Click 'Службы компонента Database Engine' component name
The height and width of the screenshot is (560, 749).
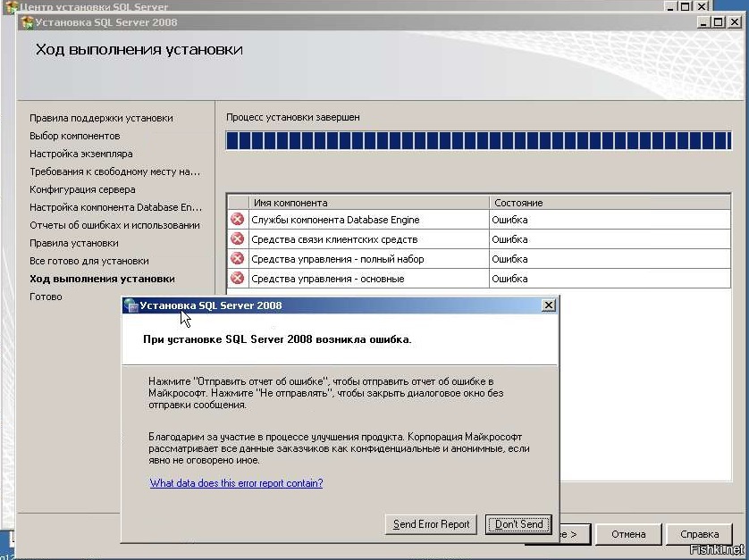pos(335,220)
